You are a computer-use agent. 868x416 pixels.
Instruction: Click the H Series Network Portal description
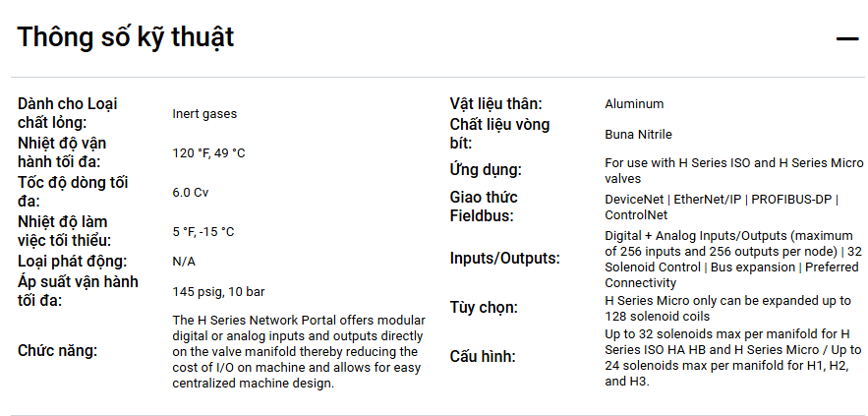click(299, 351)
